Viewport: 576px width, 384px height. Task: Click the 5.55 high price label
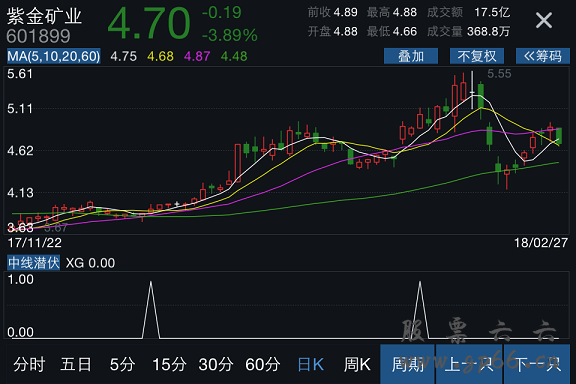(x=499, y=74)
